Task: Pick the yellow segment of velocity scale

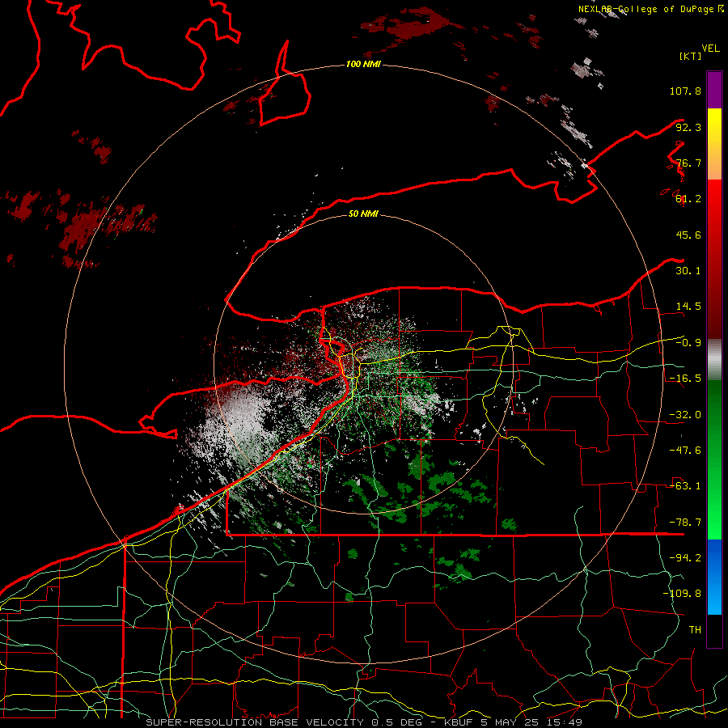Action: [x=714, y=144]
